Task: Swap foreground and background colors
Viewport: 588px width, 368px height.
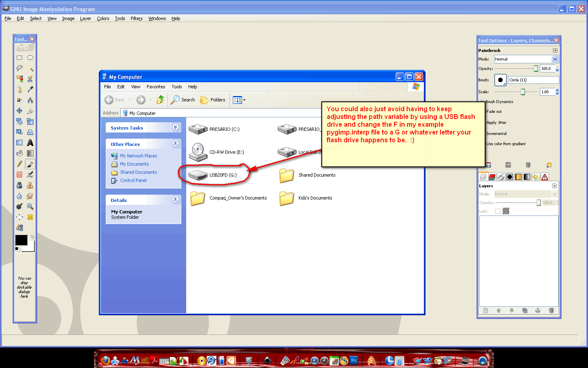Action: [32, 237]
